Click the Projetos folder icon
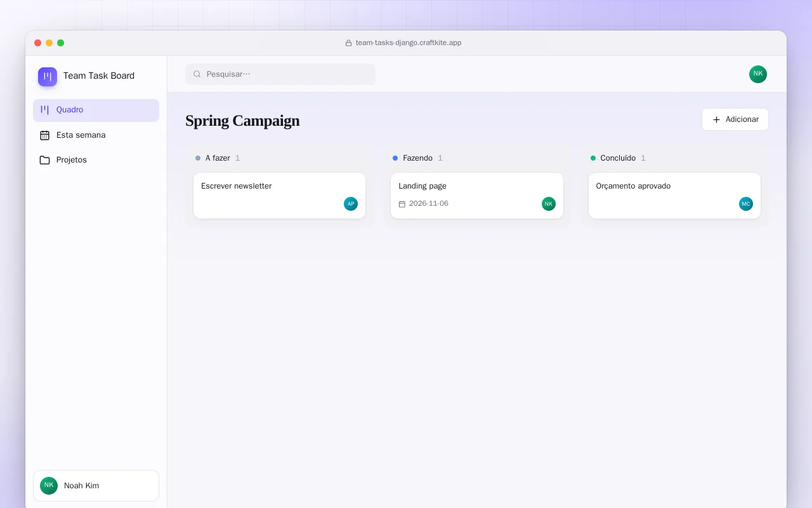 (x=44, y=160)
